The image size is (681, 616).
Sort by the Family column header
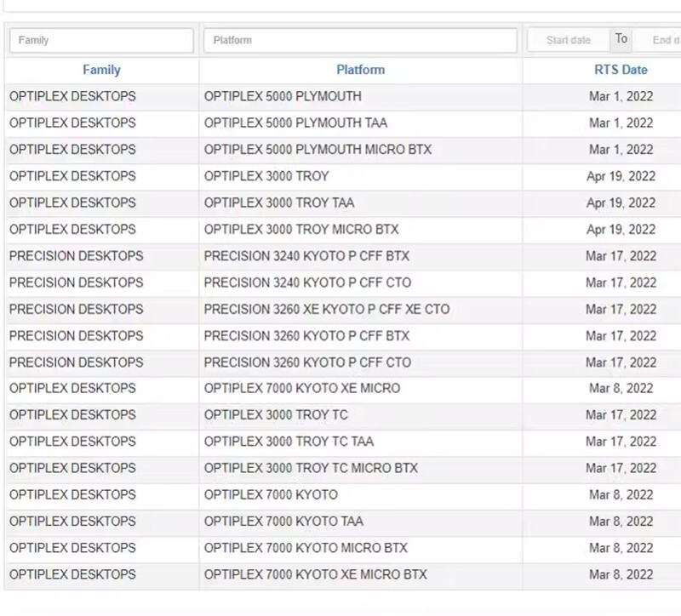point(101,70)
